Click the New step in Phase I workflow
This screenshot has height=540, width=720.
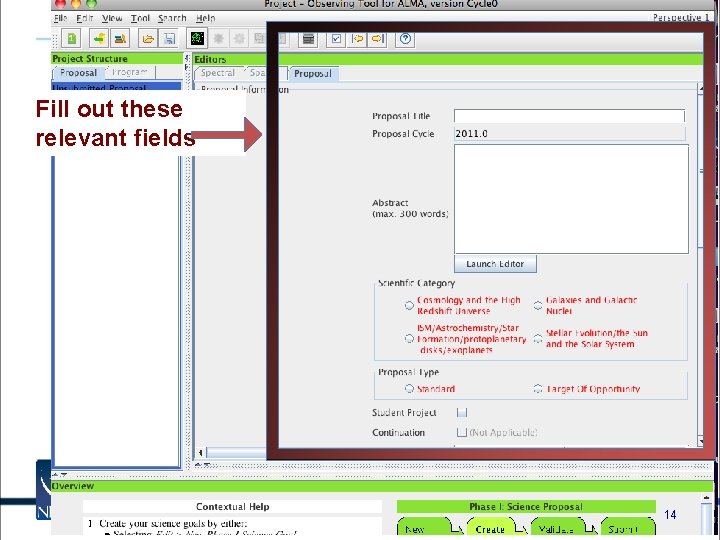pyautogui.click(x=423, y=528)
